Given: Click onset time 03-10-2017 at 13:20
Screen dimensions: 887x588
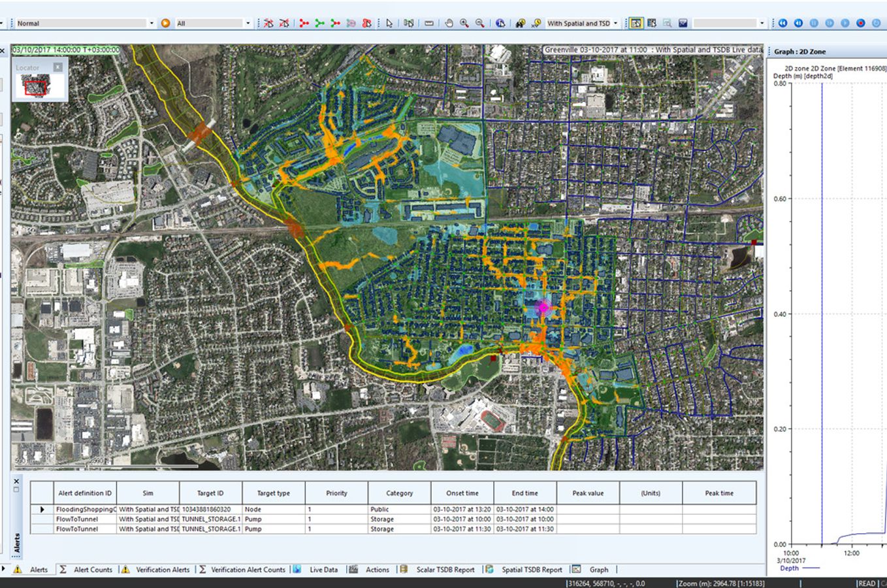Looking at the screenshot, I should 462,509.
